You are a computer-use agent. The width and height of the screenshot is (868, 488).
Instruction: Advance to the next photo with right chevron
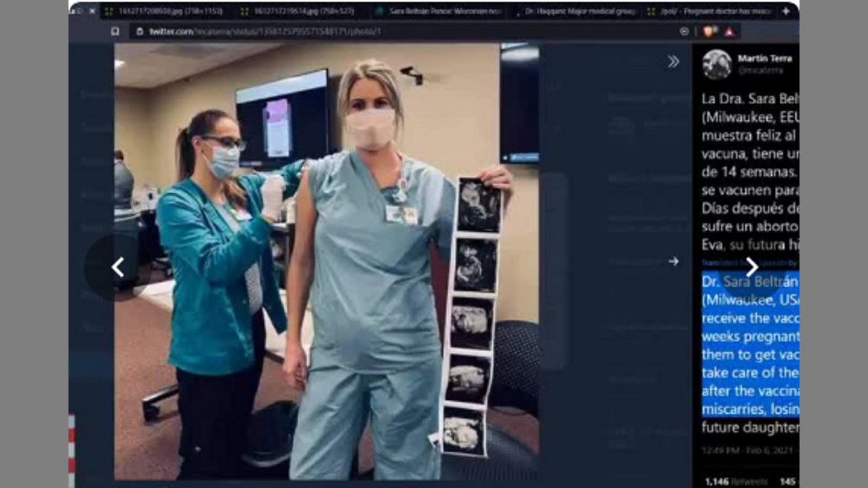[751, 267]
